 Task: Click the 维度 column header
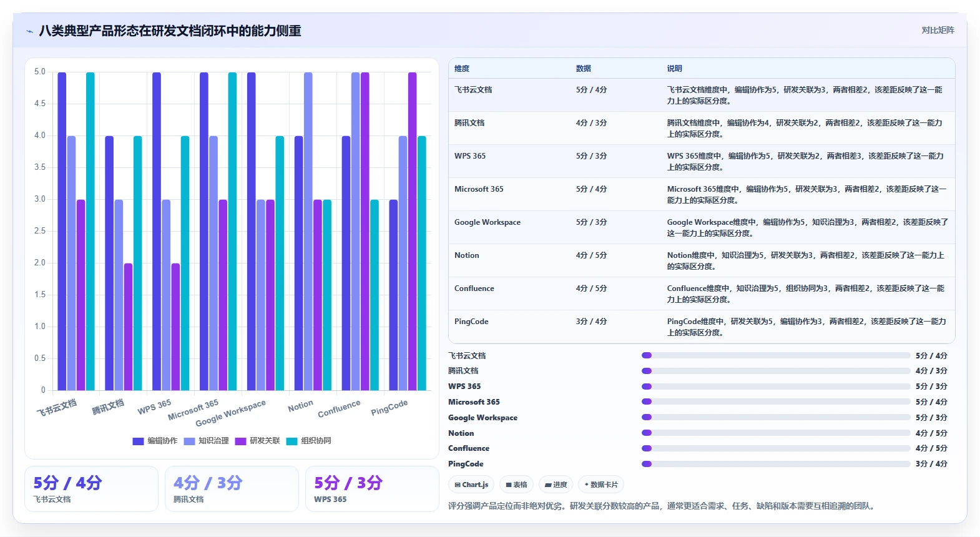click(x=462, y=69)
